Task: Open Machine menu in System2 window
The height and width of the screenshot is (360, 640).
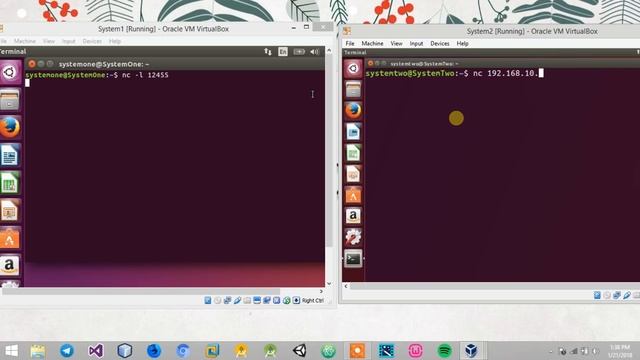Action: [372, 43]
